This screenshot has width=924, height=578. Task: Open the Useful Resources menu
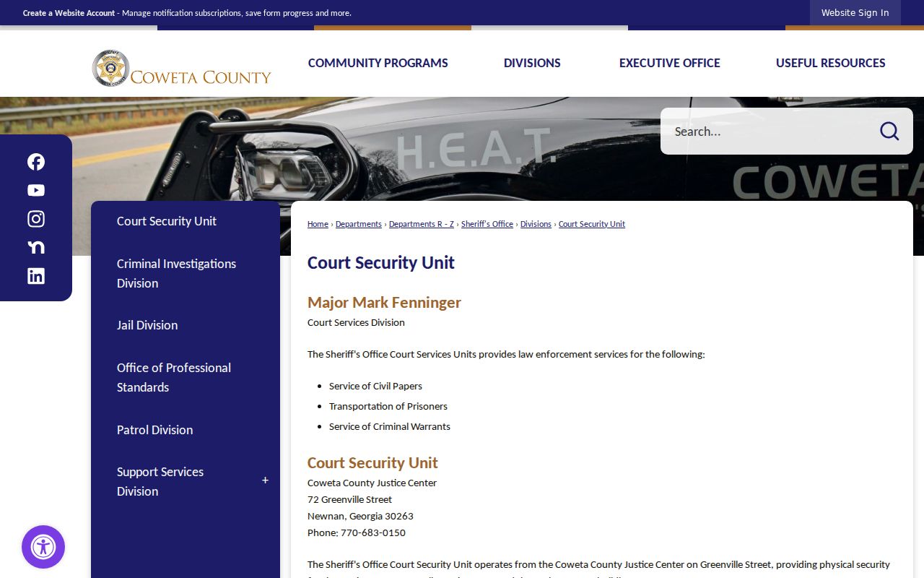tap(831, 63)
